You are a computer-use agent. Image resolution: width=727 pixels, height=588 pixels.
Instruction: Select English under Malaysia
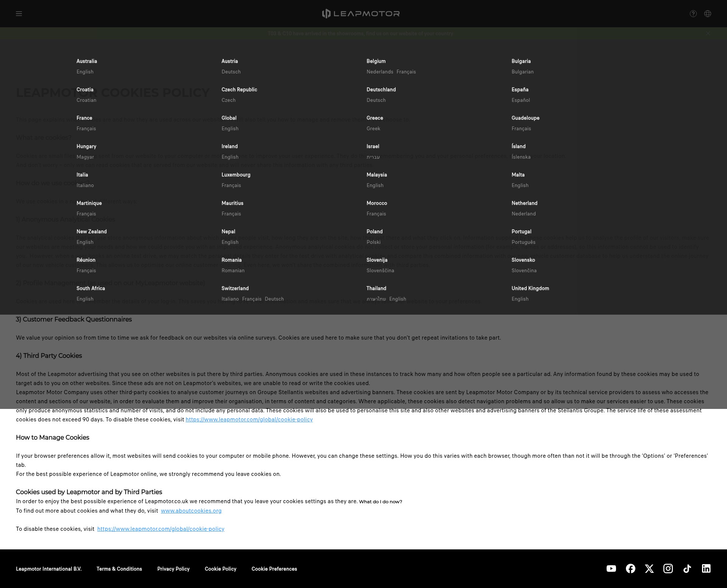click(375, 185)
